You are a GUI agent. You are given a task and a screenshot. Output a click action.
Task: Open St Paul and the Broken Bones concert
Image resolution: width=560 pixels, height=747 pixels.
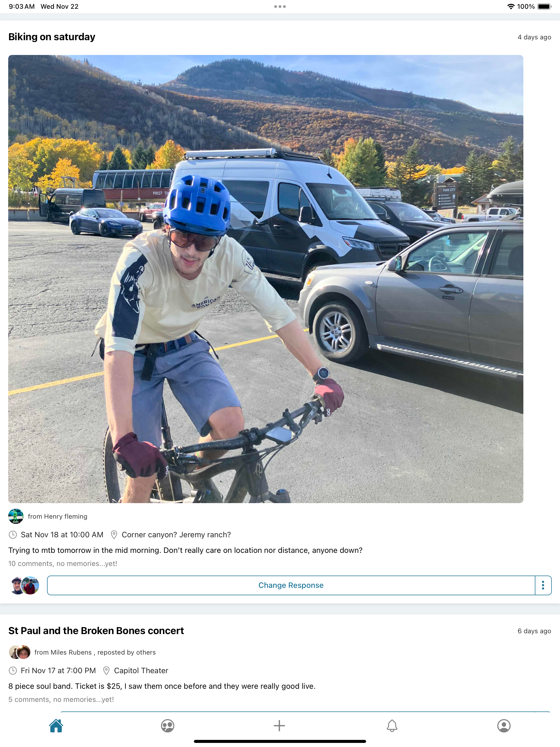[x=96, y=631]
